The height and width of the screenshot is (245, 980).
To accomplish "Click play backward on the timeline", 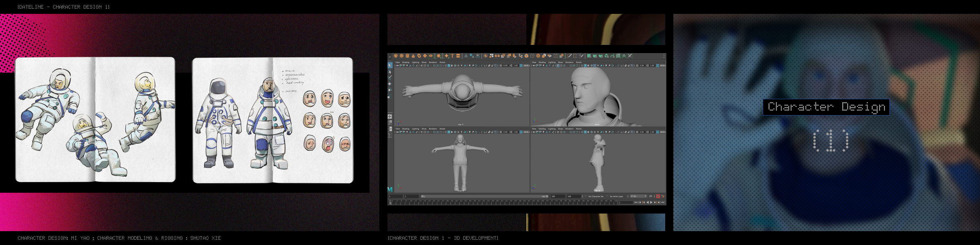I will coord(648,202).
